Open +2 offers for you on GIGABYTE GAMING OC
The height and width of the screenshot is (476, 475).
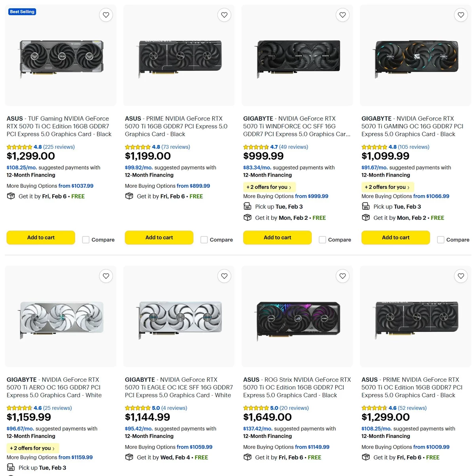coord(387,187)
